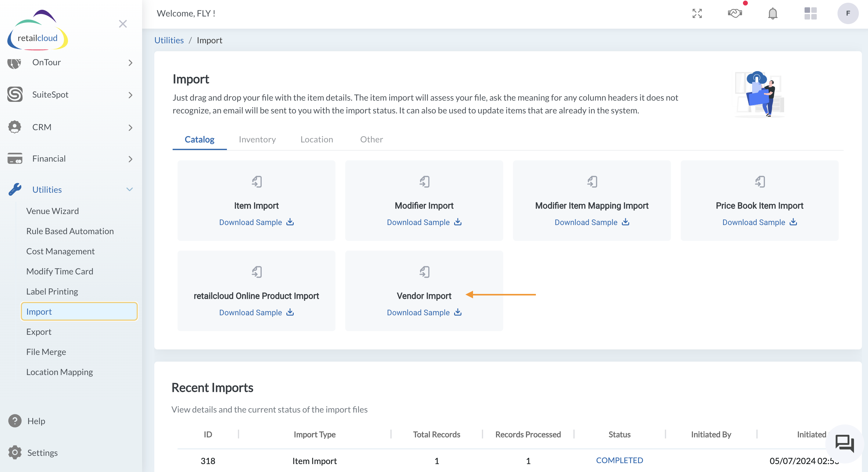Click the Help question mark icon
This screenshot has height=472, width=868.
tap(15, 421)
